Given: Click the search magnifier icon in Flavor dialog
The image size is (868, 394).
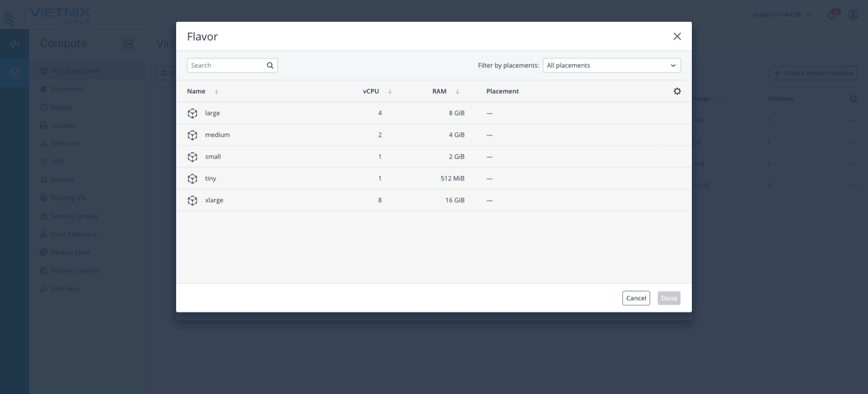Looking at the screenshot, I should click(x=270, y=65).
